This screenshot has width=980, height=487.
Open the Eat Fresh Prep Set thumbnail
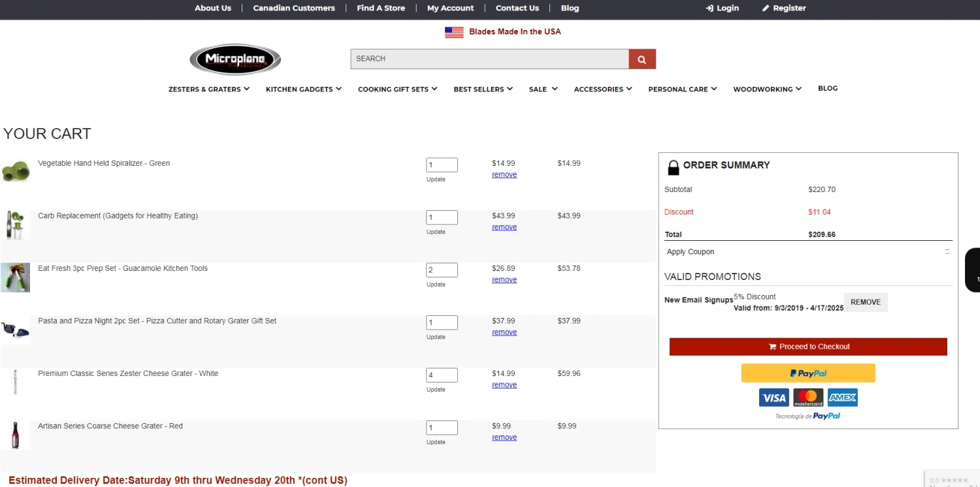click(x=16, y=277)
